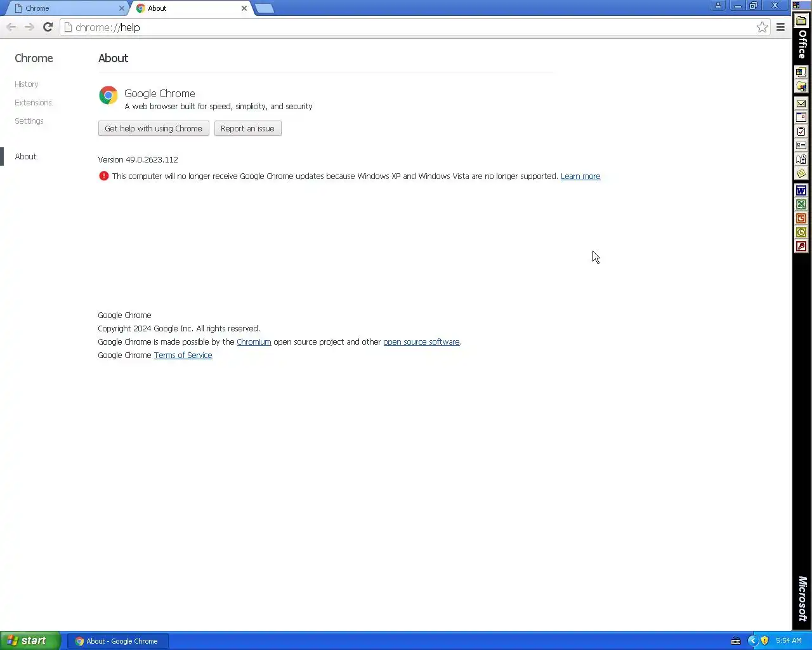Click the Version 49.0.2623.112 text

[138, 159]
